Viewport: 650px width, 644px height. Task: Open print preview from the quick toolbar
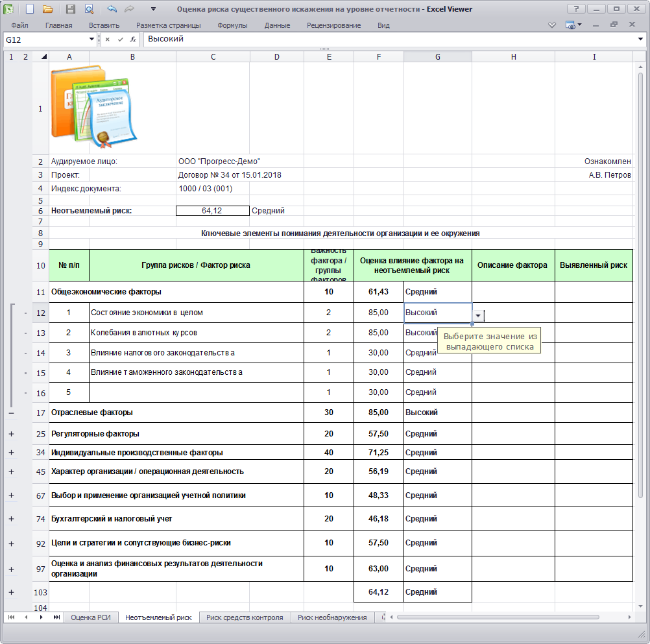89,8
